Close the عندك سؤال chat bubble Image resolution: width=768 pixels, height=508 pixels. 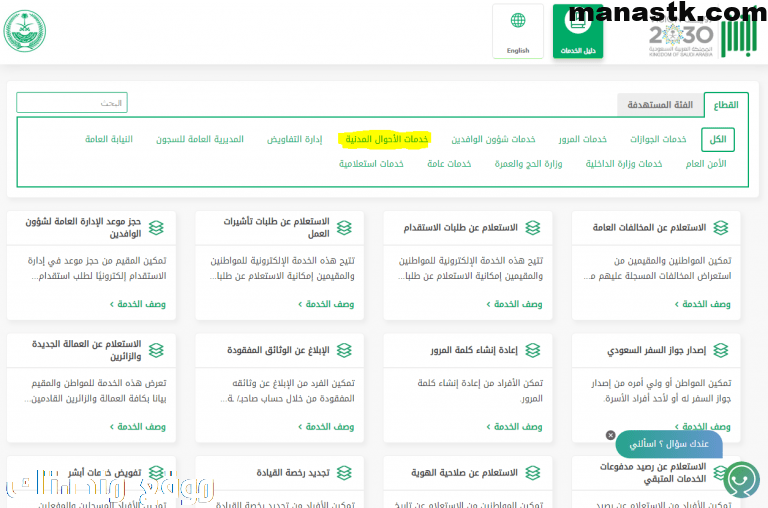tap(610, 435)
